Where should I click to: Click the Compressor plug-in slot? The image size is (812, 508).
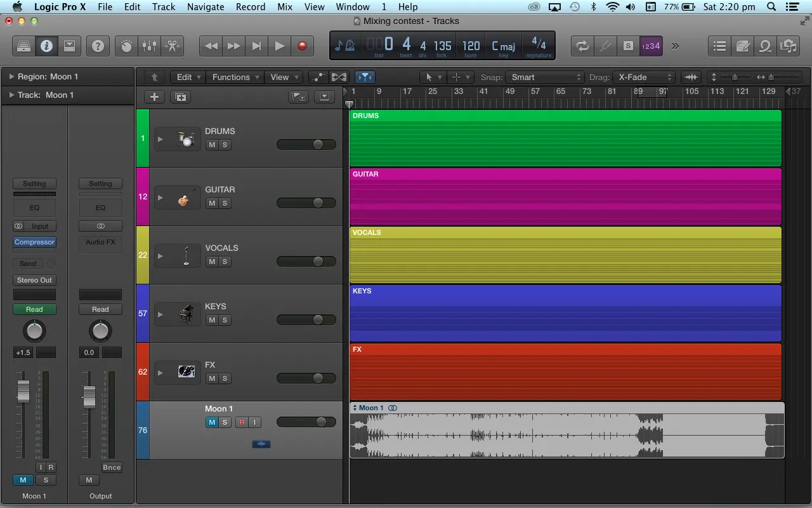click(34, 242)
